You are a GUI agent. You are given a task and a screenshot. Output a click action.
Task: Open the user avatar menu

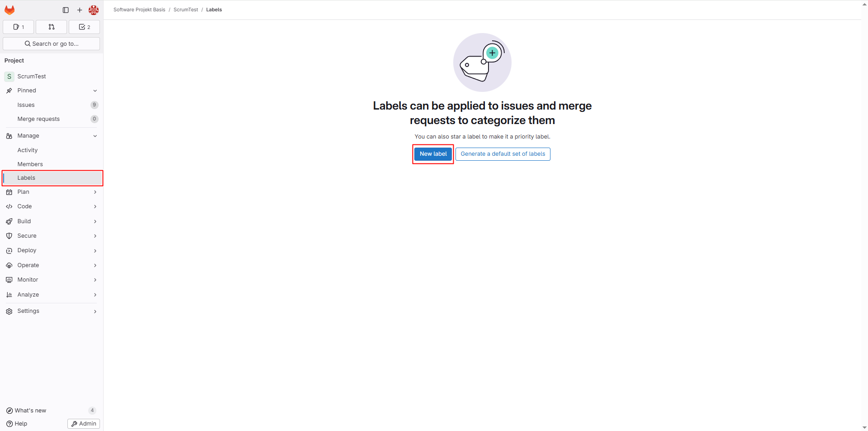(94, 10)
